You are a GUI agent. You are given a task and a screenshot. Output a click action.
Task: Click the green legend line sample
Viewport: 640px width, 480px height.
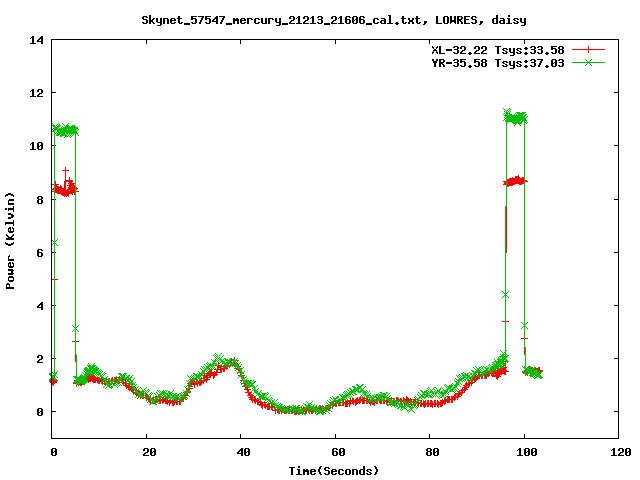[588, 63]
